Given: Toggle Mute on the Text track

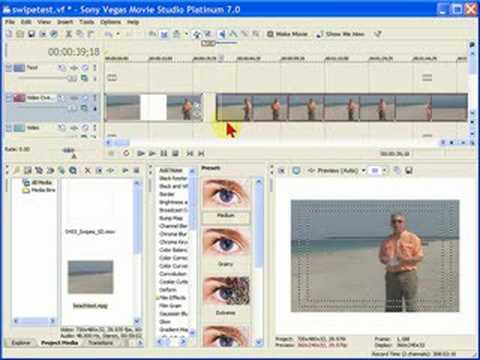Looking at the screenshot, I should coord(85,68).
